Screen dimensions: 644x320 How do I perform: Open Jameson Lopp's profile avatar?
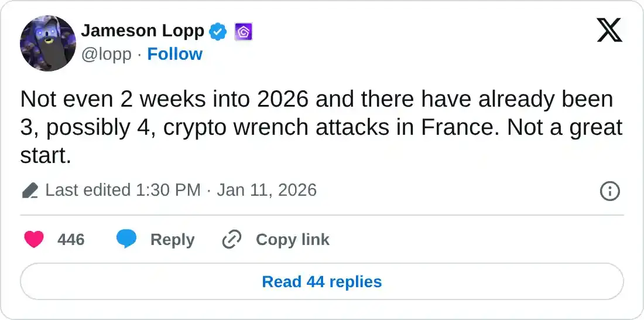(x=48, y=43)
